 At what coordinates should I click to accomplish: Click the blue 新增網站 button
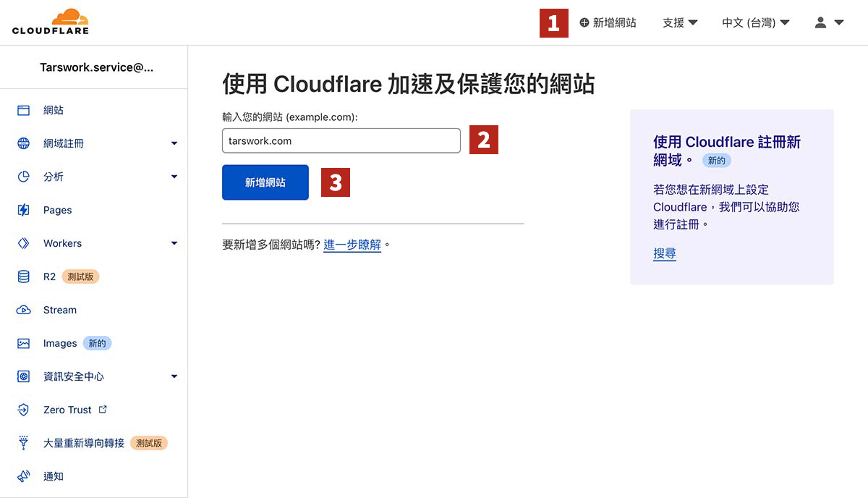[265, 182]
